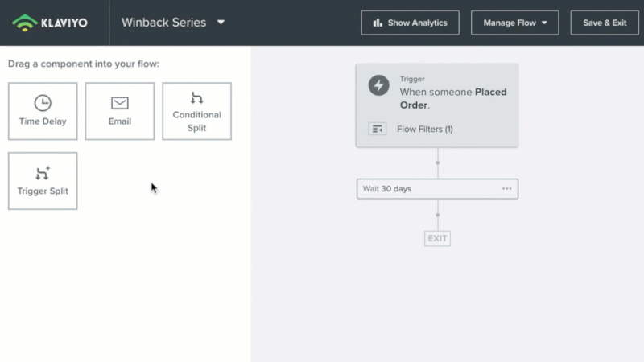Viewport: 644px width, 362px height.
Task: Click the Klaviyo green signal logo icon
Action: click(x=26, y=23)
